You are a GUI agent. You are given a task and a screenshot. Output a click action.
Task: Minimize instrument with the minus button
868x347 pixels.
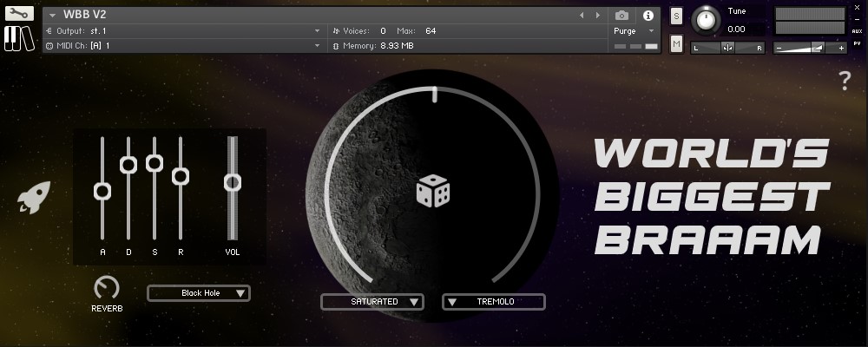coord(857,19)
